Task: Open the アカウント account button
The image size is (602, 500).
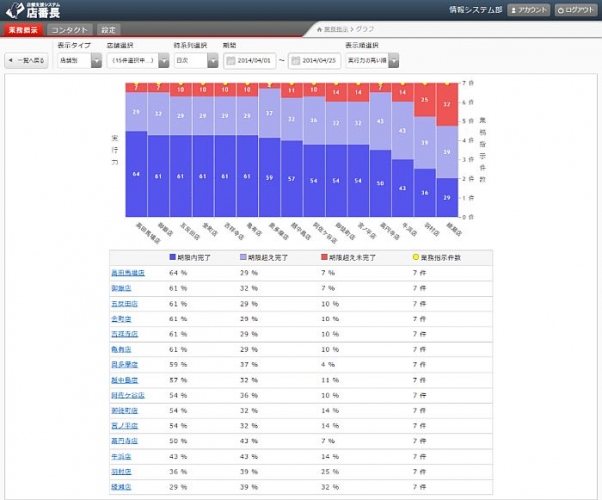Action: [x=528, y=10]
